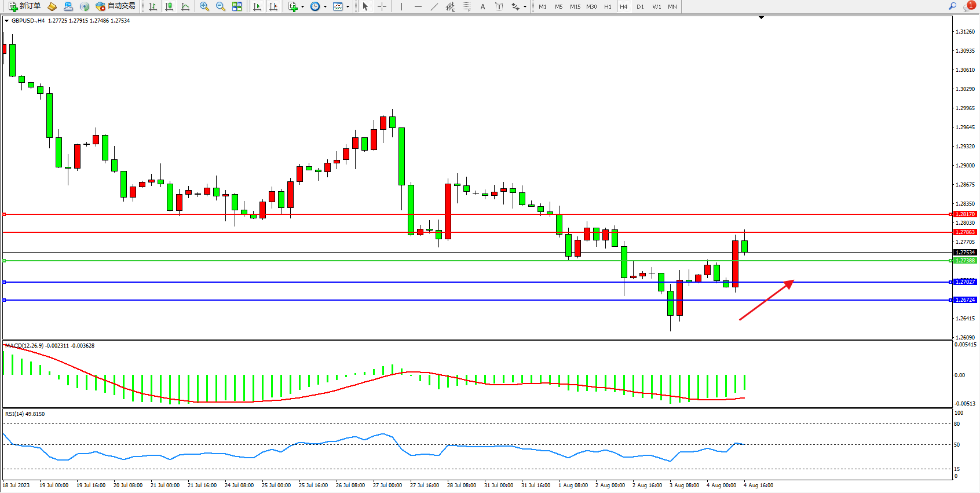The width and height of the screenshot is (980, 493).
Task: Click the red 1.28170 price level label
Action: 965,214
